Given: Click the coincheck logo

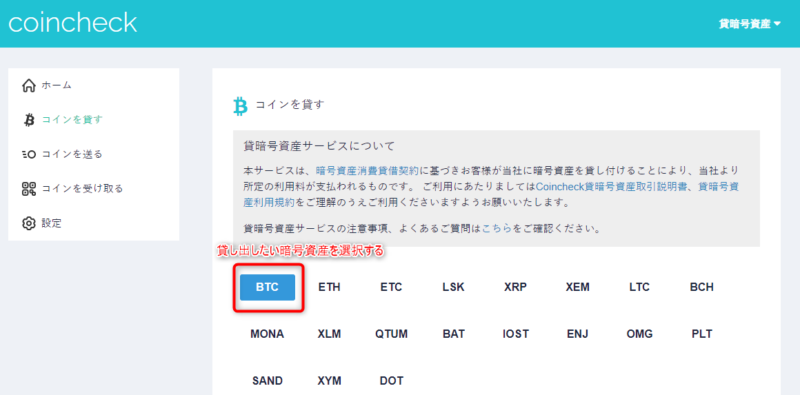Looking at the screenshot, I should pyautogui.click(x=72, y=23).
